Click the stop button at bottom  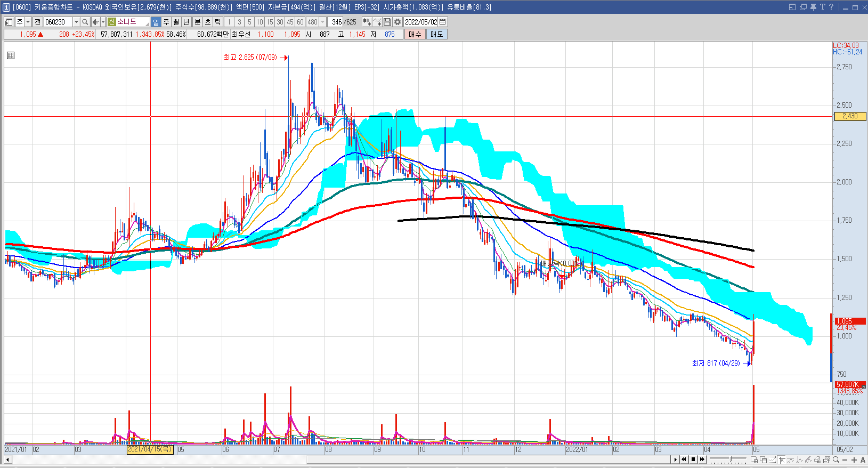[693, 459]
